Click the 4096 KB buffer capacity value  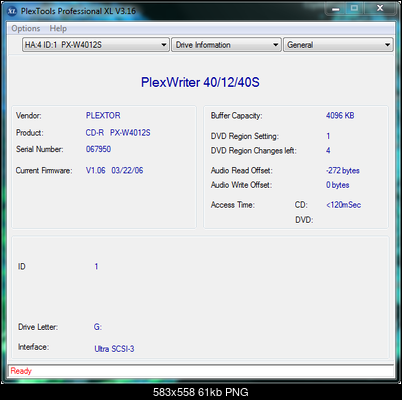coord(340,115)
